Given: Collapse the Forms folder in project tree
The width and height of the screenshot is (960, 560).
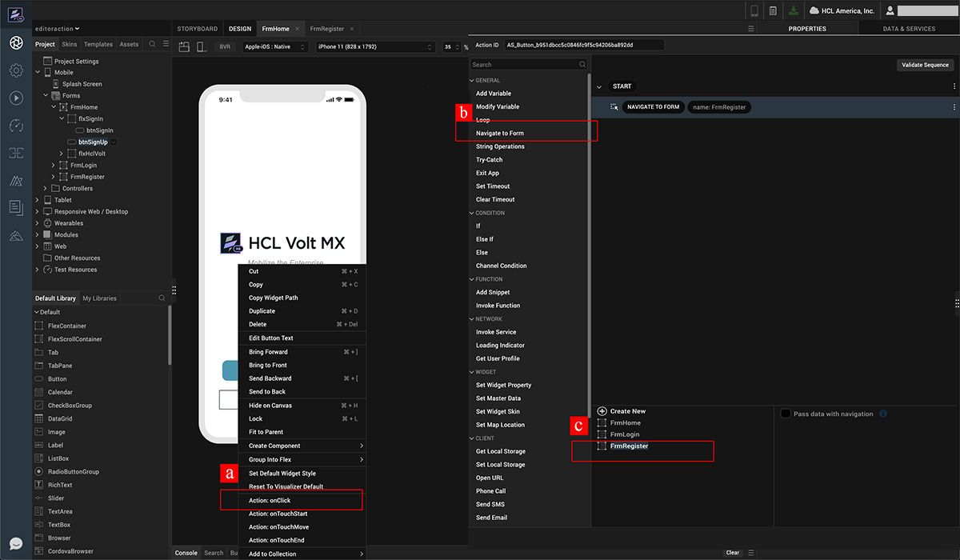Looking at the screenshot, I should click(46, 95).
